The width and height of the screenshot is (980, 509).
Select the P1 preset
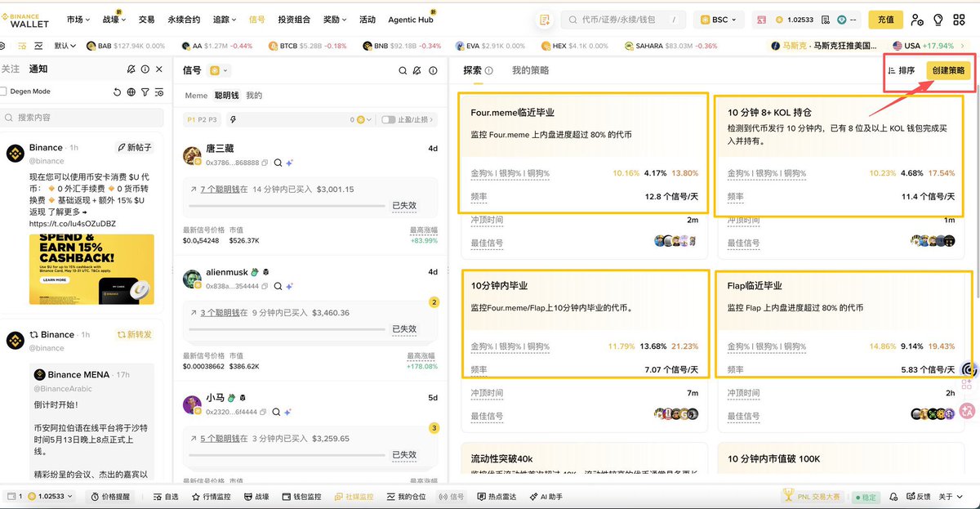191,119
